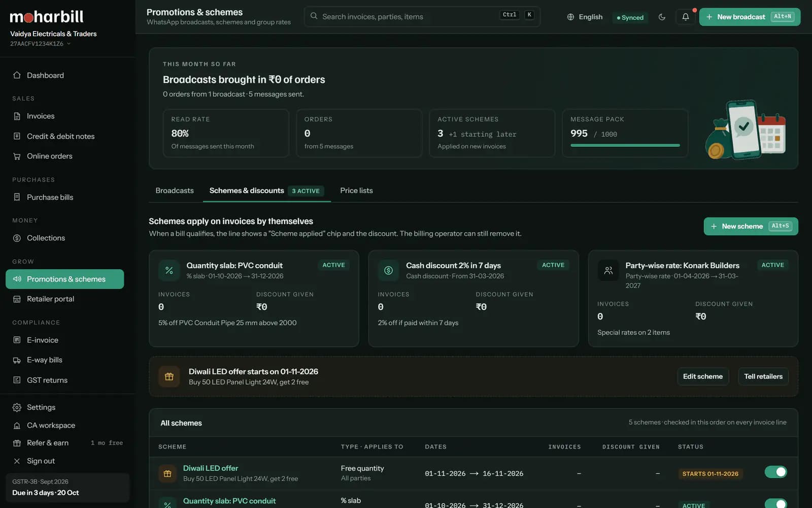Change language via globe English selector

(x=585, y=17)
